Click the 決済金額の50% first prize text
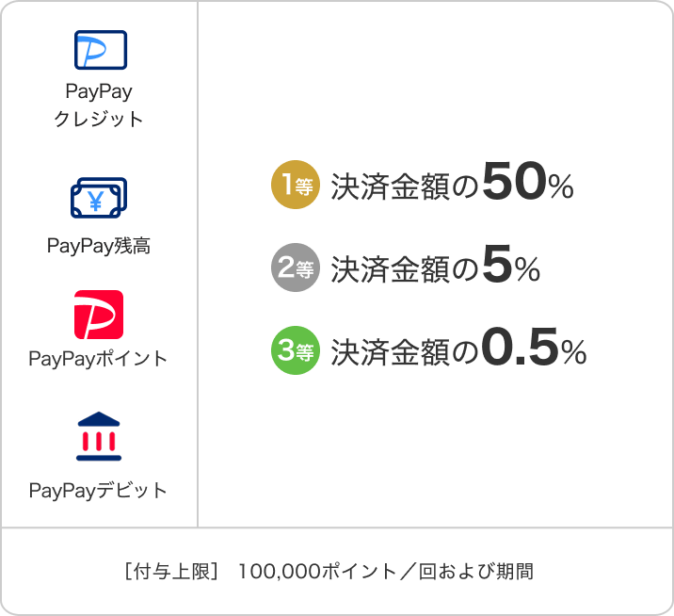 (452, 186)
